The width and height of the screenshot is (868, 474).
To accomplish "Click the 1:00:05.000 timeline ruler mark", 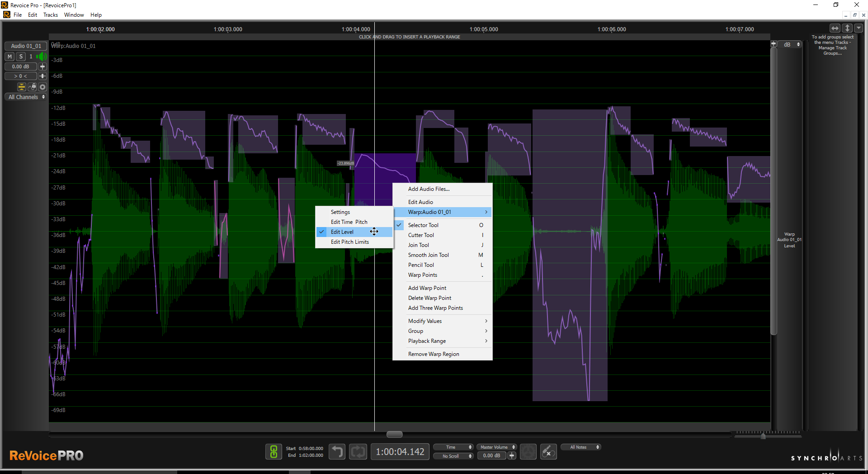I will [x=484, y=29].
